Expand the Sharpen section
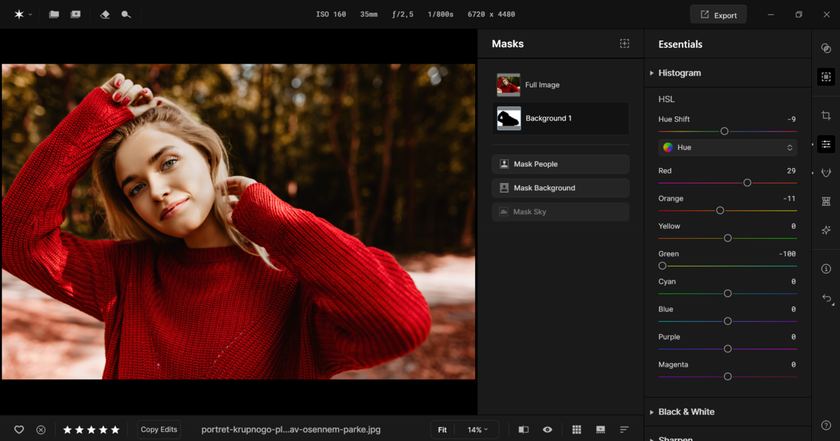The width and height of the screenshot is (840, 441). click(675, 438)
